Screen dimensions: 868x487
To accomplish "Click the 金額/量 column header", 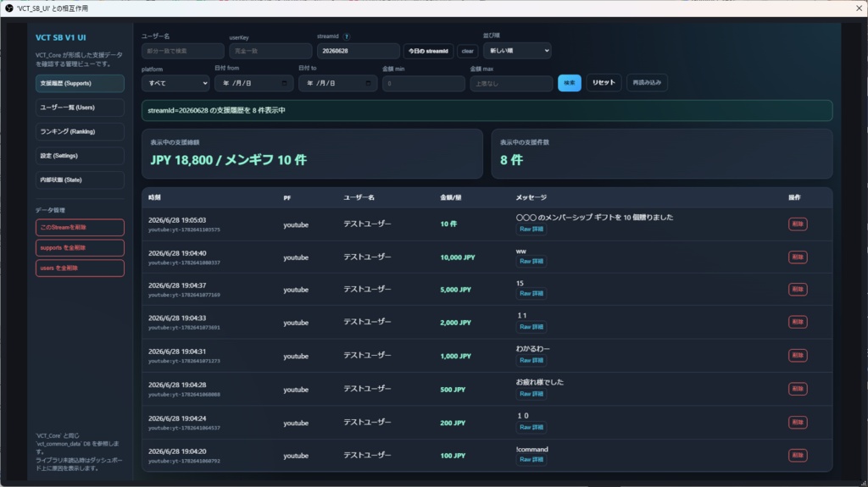I will tap(451, 197).
